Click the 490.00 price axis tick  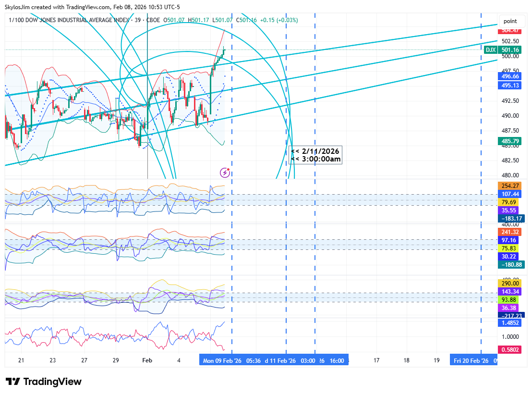coord(510,116)
